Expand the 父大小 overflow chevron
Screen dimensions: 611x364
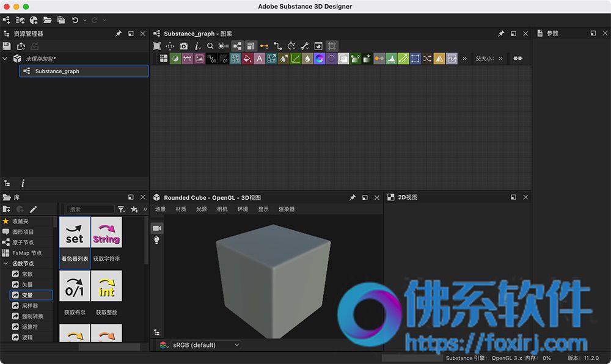[x=500, y=59]
